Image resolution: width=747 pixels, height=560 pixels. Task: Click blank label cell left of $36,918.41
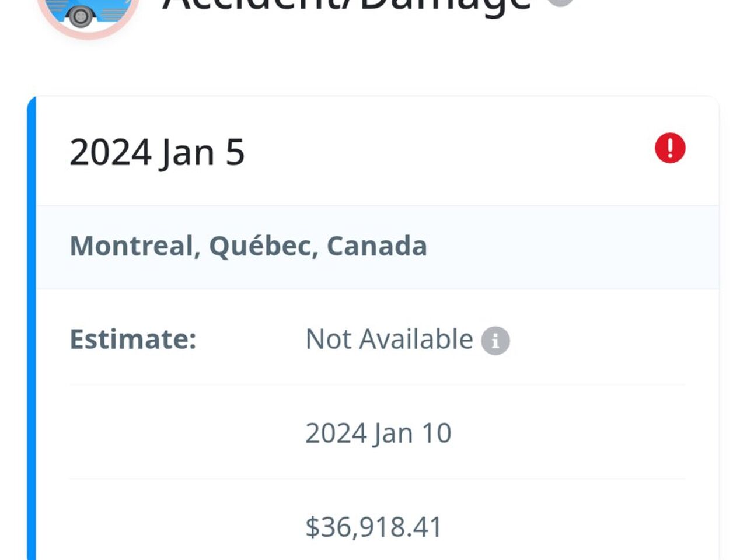[175, 527]
